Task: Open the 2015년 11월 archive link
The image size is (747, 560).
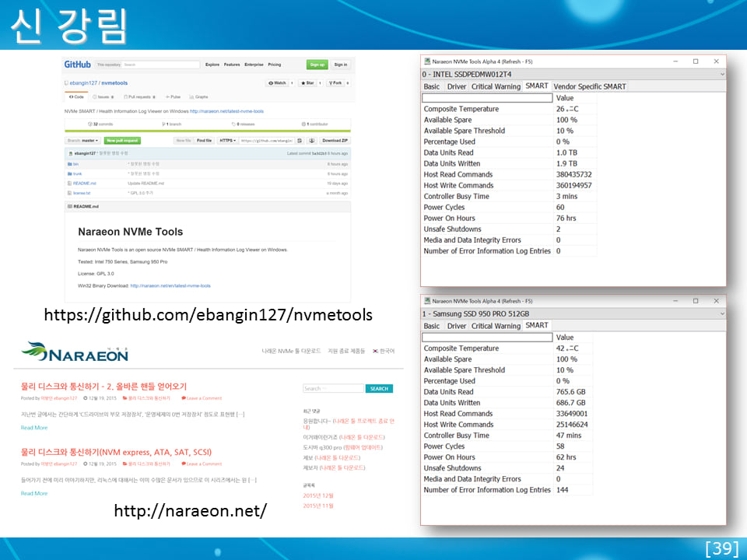Action: click(318, 506)
